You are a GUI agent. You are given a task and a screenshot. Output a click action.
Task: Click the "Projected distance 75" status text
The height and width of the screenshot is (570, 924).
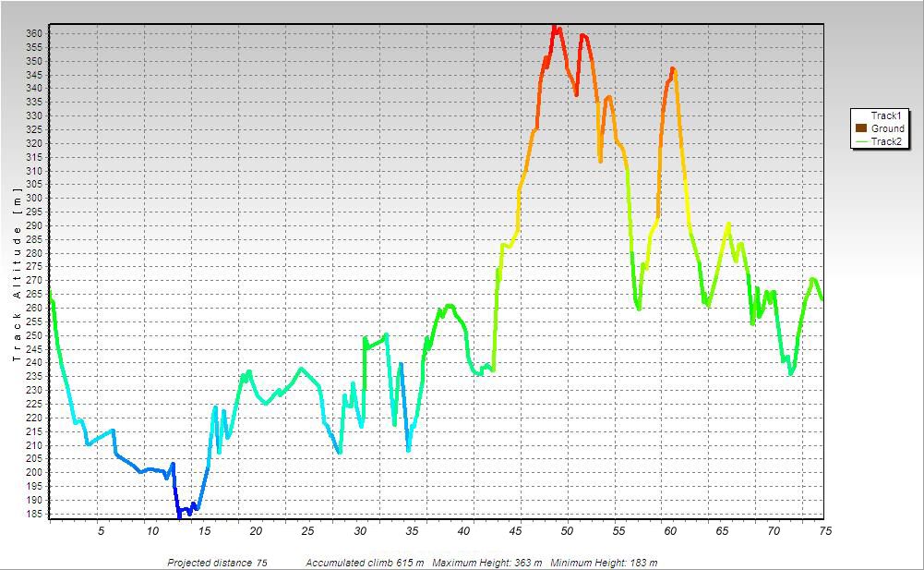218,563
